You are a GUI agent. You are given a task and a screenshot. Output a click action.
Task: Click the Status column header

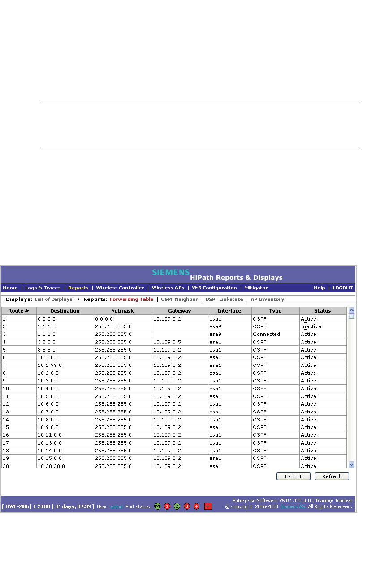tap(323, 311)
